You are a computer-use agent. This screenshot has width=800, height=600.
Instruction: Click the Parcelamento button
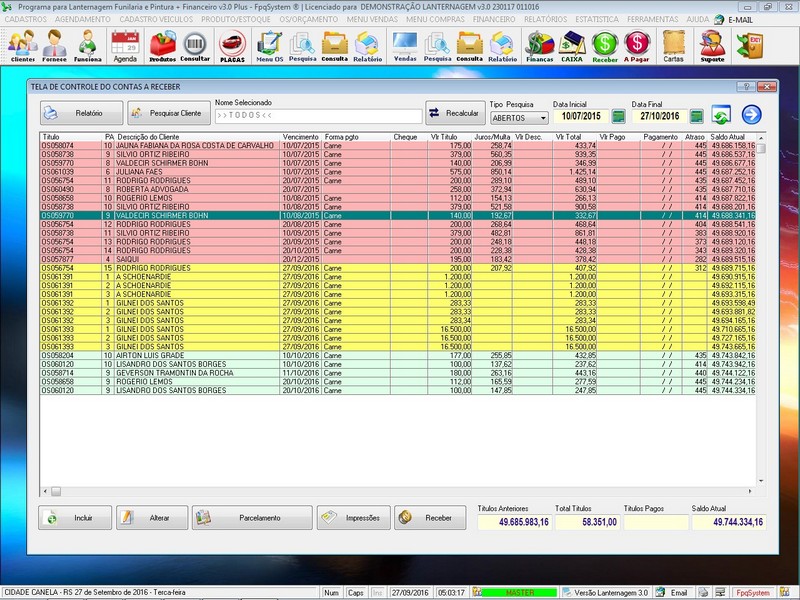[x=252, y=518]
